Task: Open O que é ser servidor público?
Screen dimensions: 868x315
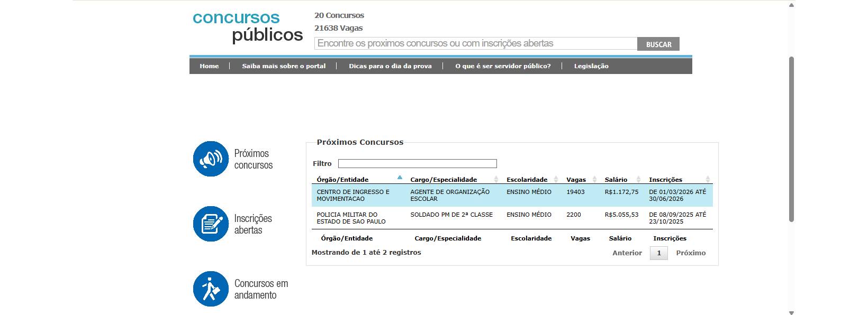Action: pos(503,66)
